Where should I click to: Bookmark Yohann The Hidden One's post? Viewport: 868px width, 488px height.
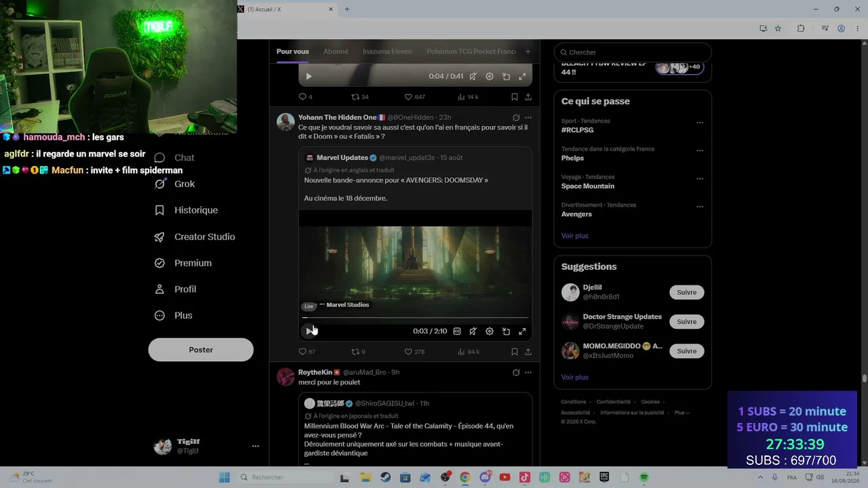point(515,352)
